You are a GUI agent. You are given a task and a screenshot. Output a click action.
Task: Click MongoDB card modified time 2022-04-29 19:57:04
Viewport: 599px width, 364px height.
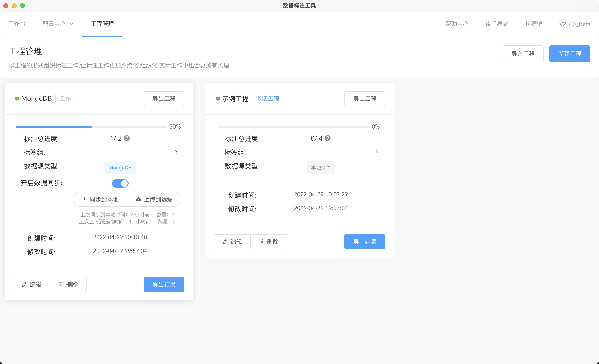pyautogui.click(x=120, y=251)
